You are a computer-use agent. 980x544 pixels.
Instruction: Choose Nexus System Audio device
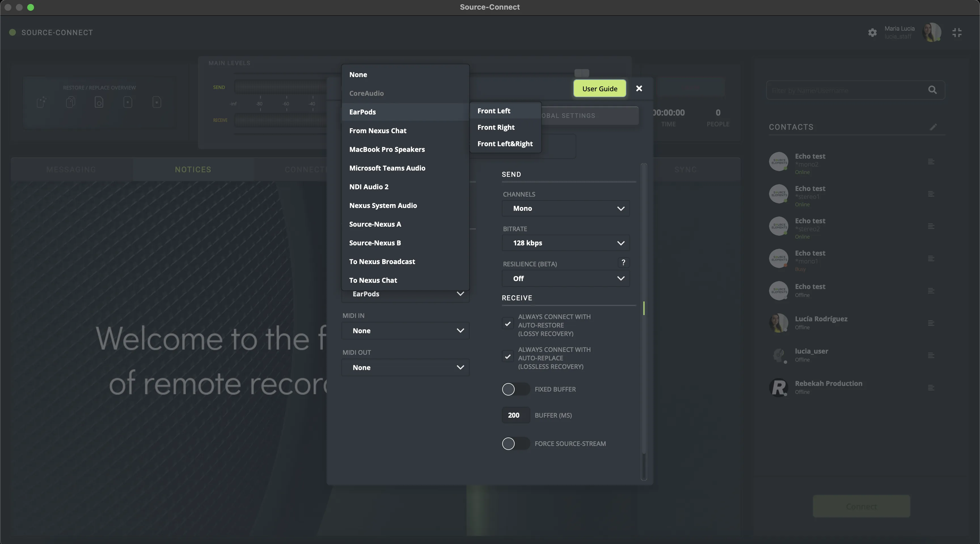pyautogui.click(x=405, y=205)
